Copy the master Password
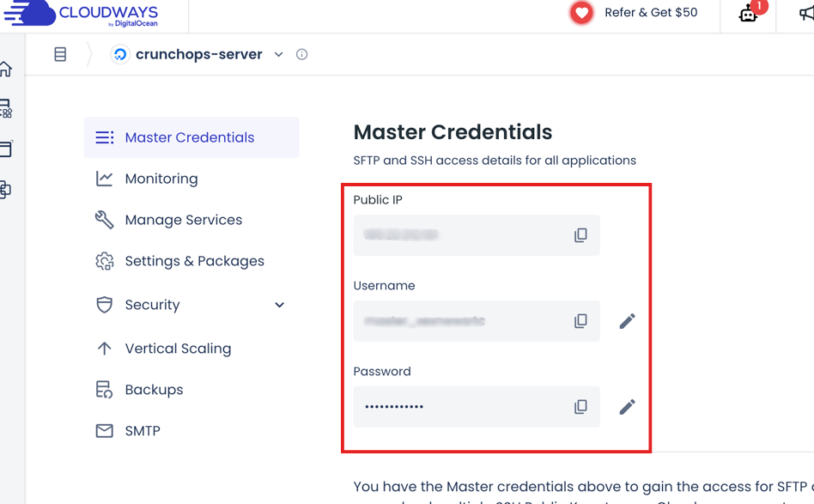This screenshot has height=504, width=814. pyautogui.click(x=581, y=407)
